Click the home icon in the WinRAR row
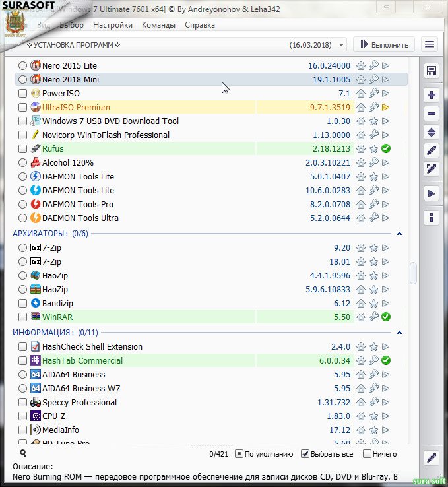The height and width of the screenshot is (487, 448). pos(360,317)
